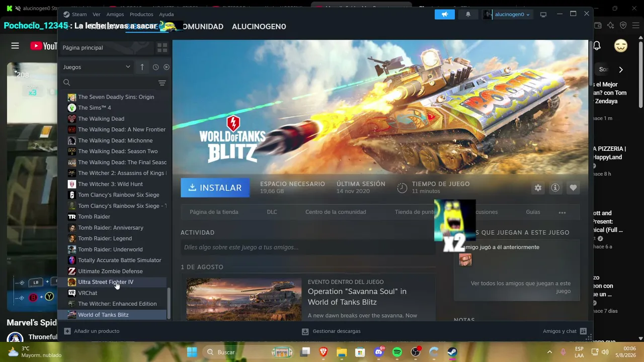Open library advanced filter options
This screenshot has height=362, width=644.
[162, 82]
